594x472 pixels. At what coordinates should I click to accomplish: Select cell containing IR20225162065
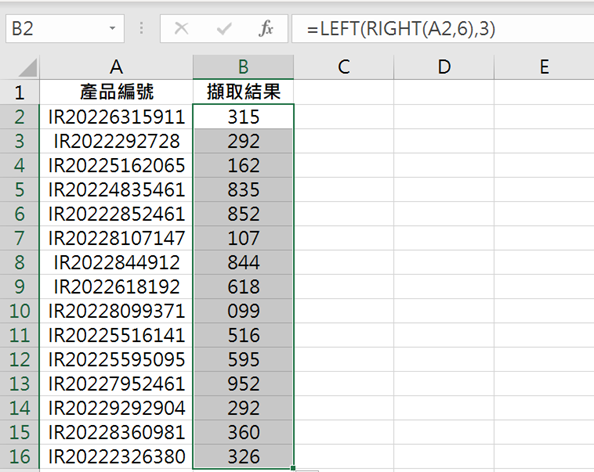click(x=116, y=165)
